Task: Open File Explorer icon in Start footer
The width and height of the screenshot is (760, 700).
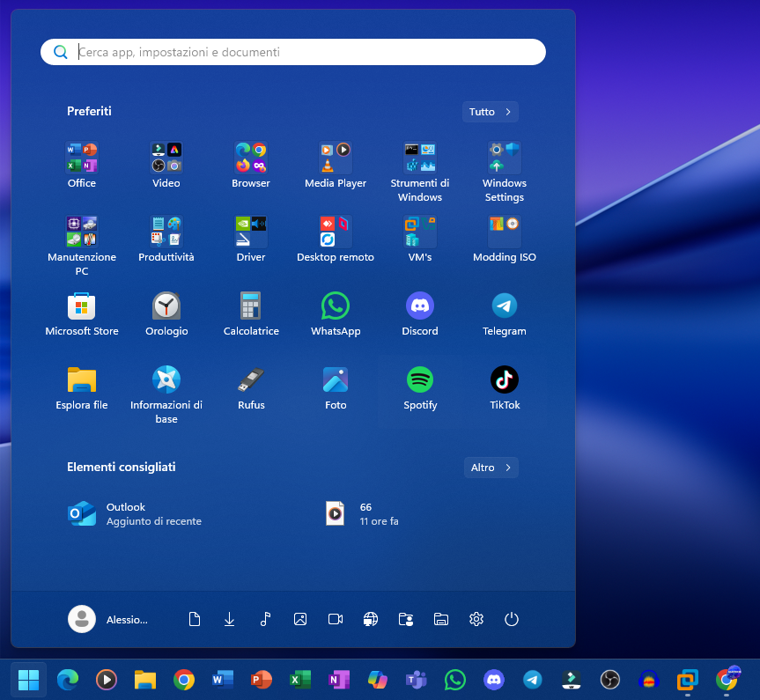Action: 441,619
